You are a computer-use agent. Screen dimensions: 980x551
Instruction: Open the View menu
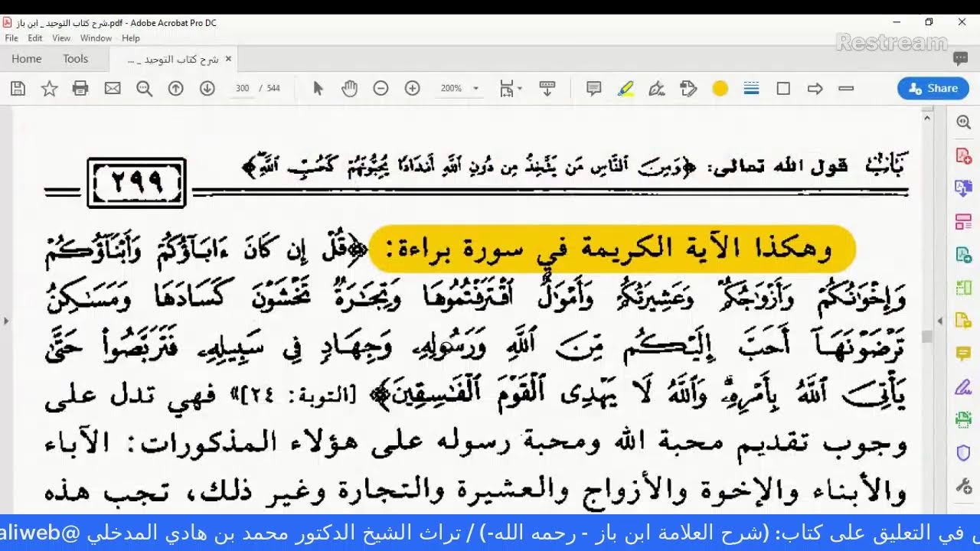(61, 38)
